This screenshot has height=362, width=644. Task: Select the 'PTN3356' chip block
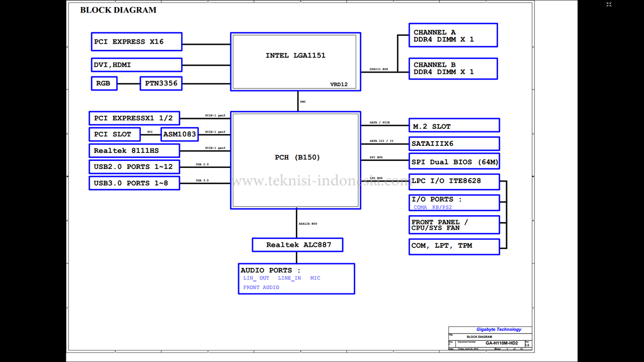161,83
